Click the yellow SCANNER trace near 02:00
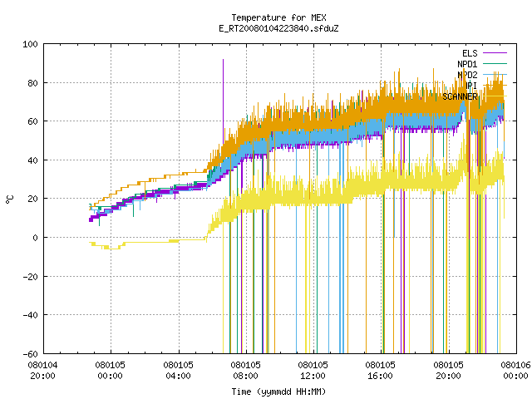This screenshot has width=532, height=399. tap(145, 242)
